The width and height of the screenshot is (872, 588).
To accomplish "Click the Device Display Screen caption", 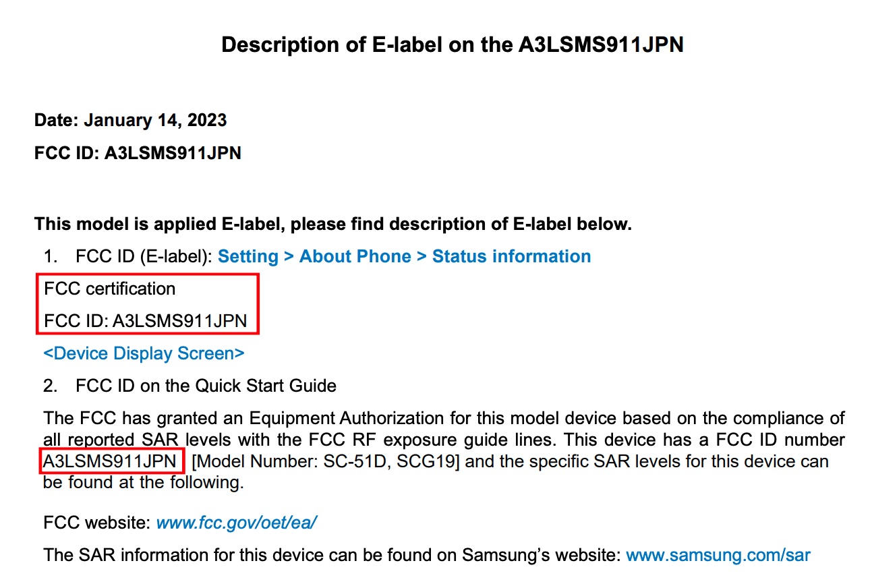I will pyautogui.click(x=144, y=353).
